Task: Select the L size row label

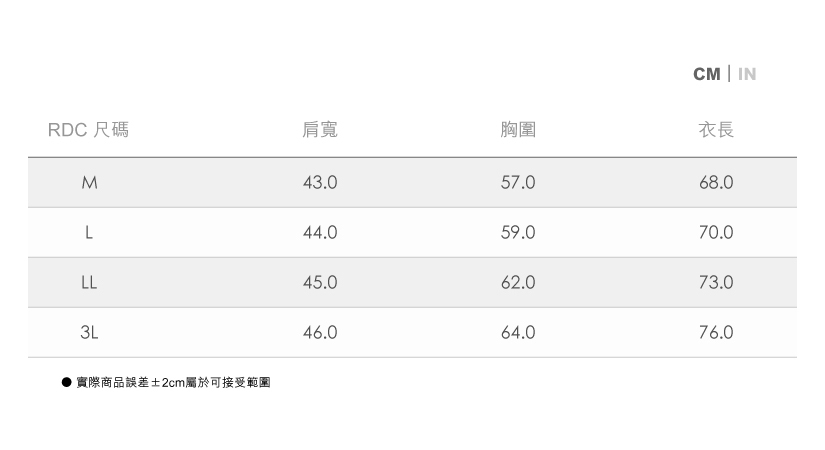Action: [89, 233]
